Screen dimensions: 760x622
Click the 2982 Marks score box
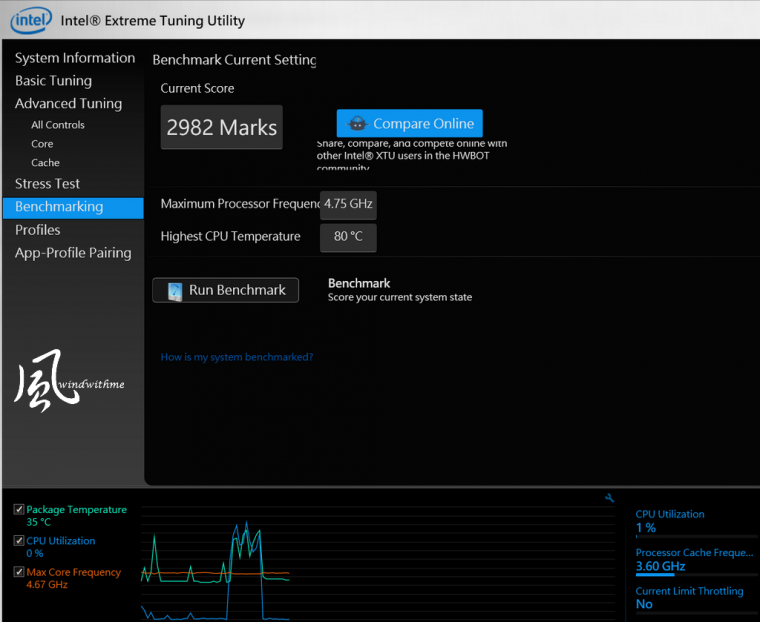[x=222, y=127]
